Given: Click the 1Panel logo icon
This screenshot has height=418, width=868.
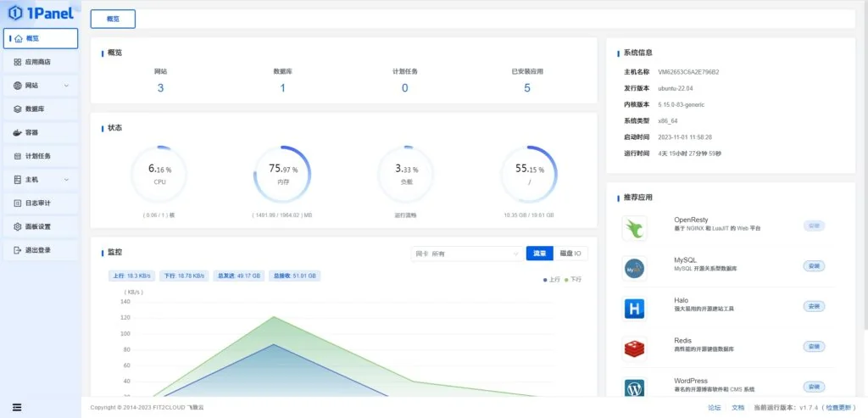Looking at the screenshot, I should coord(16,13).
